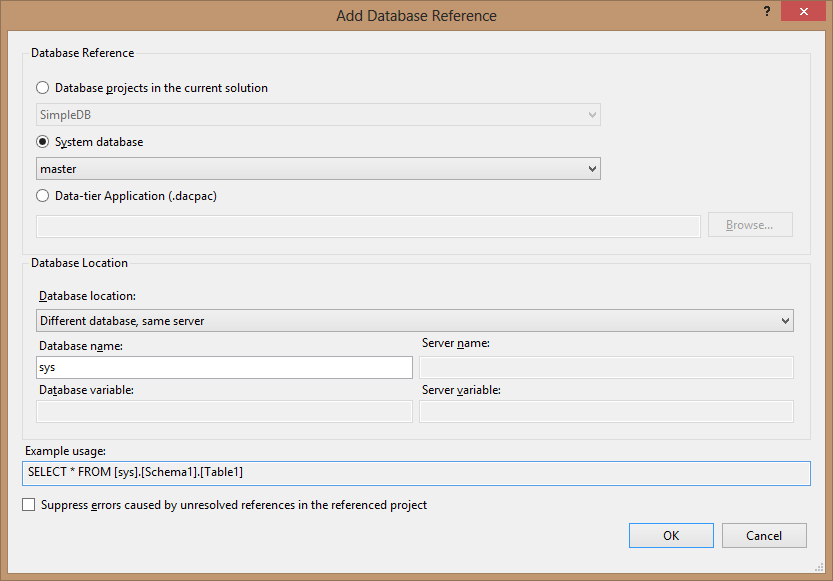Viewport: 833px width, 581px height.
Task: Expand the master system database dropdown
Action: (318, 169)
